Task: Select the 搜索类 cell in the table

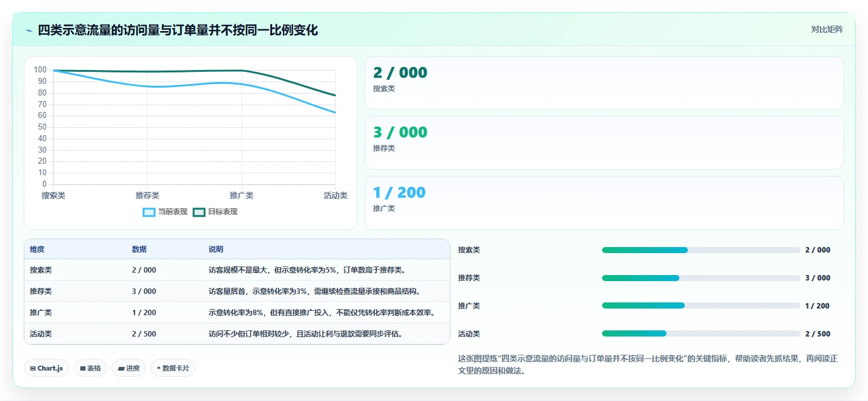Action: tap(41, 270)
